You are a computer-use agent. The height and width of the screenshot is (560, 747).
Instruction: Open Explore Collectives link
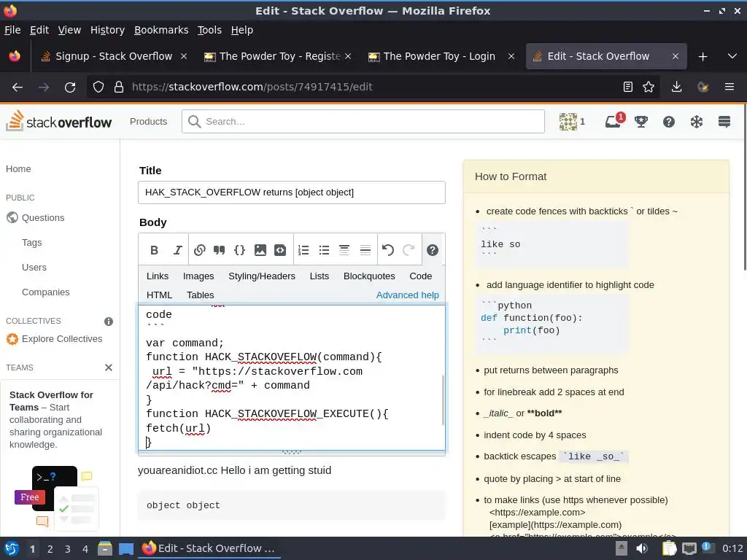pos(62,339)
